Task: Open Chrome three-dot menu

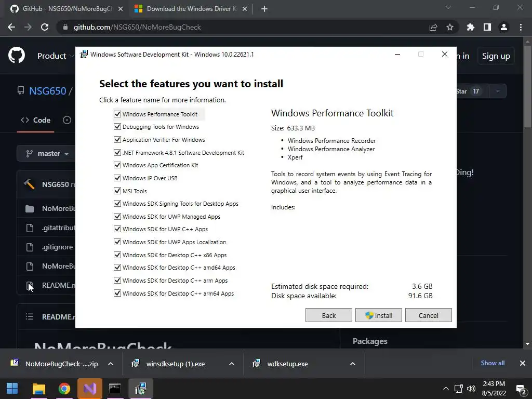Action: tap(521, 27)
